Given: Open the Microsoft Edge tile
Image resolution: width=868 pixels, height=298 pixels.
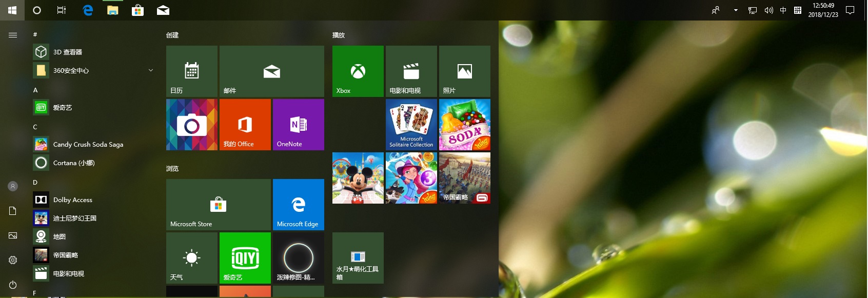Looking at the screenshot, I should pos(299,205).
